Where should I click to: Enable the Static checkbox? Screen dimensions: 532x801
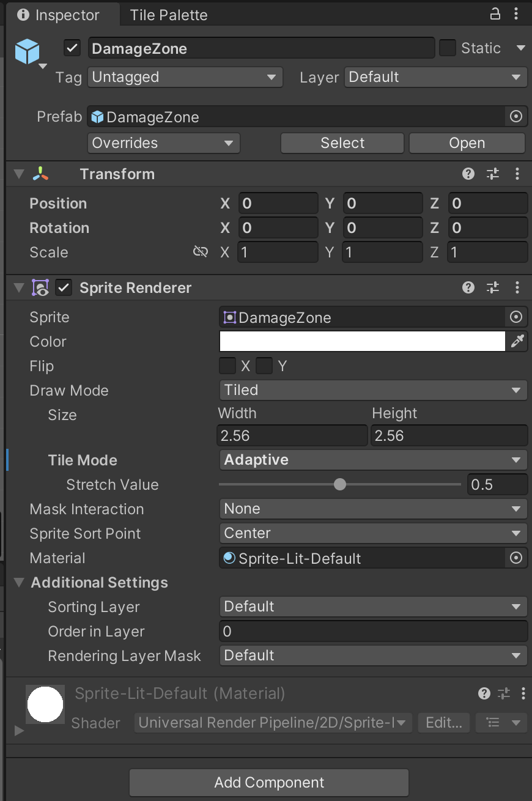(x=448, y=48)
